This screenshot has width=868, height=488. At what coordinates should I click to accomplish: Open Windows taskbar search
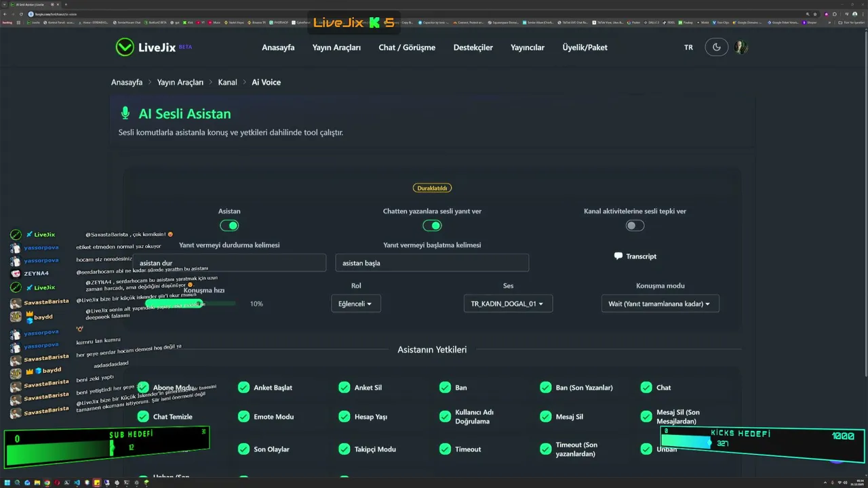click(x=18, y=483)
